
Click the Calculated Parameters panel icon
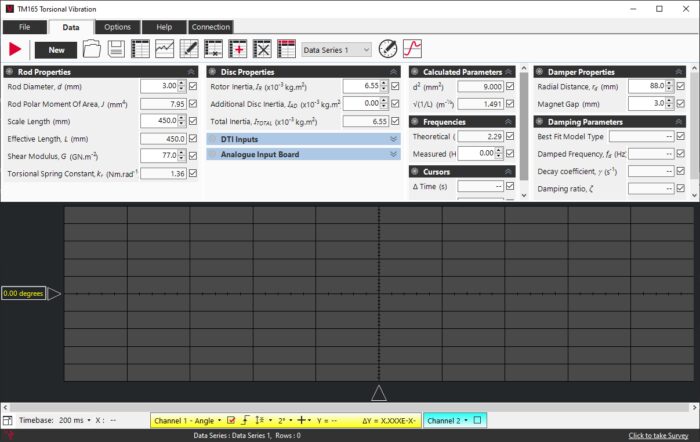pos(415,72)
